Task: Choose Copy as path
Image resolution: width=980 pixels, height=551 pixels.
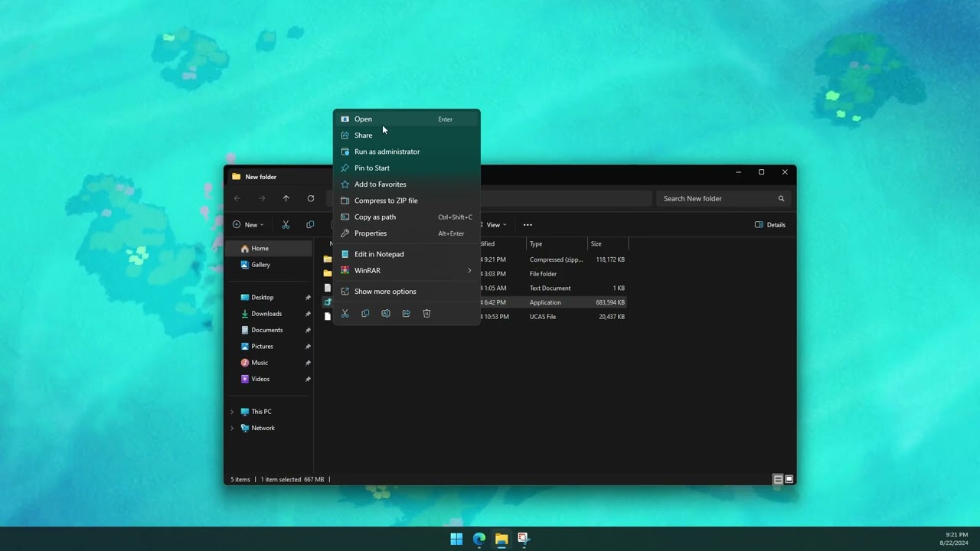Action: click(x=407, y=217)
